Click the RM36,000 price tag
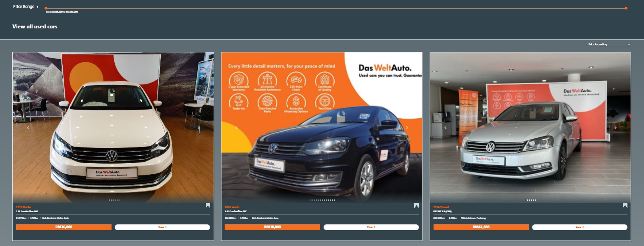The width and height of the screenshot is (644, 246). pos(64,227)
